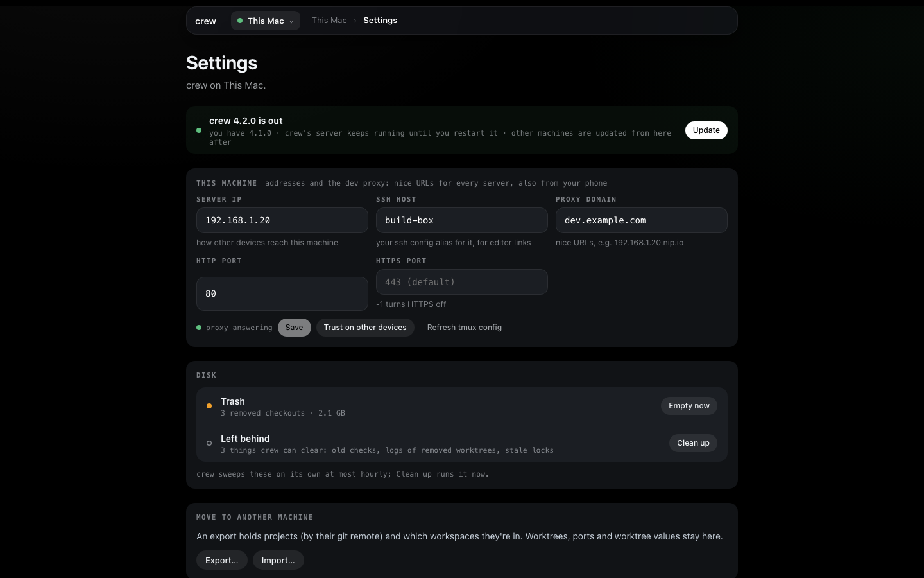The height and width of the screenshot is (578, 924).
Task: Click the Settings page heading
Action: tap(221, 63)
